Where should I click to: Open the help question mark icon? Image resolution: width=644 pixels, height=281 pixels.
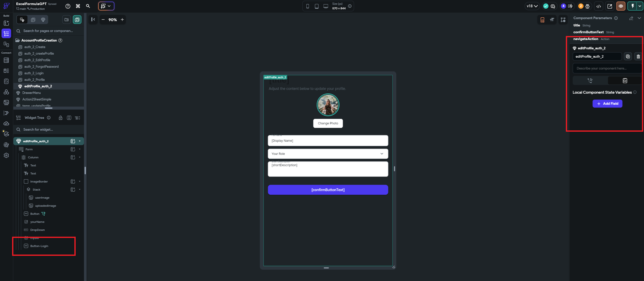tap(68, 6)
